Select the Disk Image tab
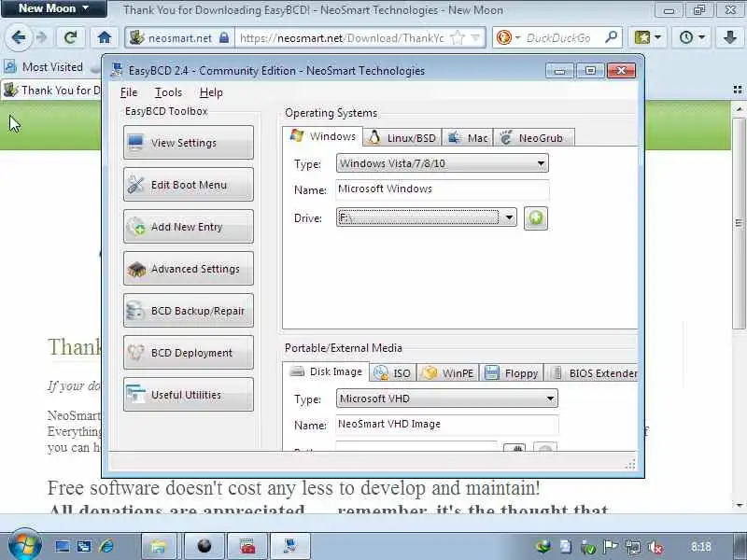 326,371
